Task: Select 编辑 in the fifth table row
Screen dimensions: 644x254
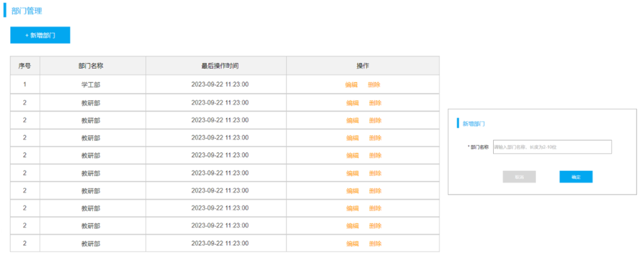Action: point(352,156)
